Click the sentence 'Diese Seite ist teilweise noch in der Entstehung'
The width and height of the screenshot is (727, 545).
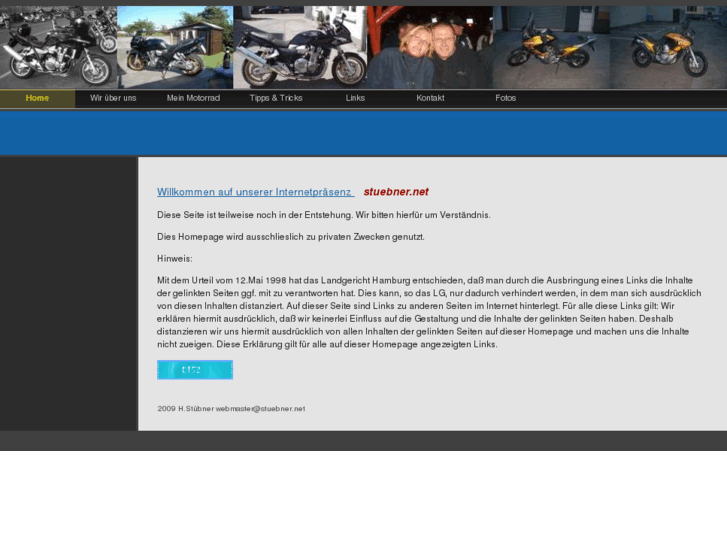pos(256,215)
